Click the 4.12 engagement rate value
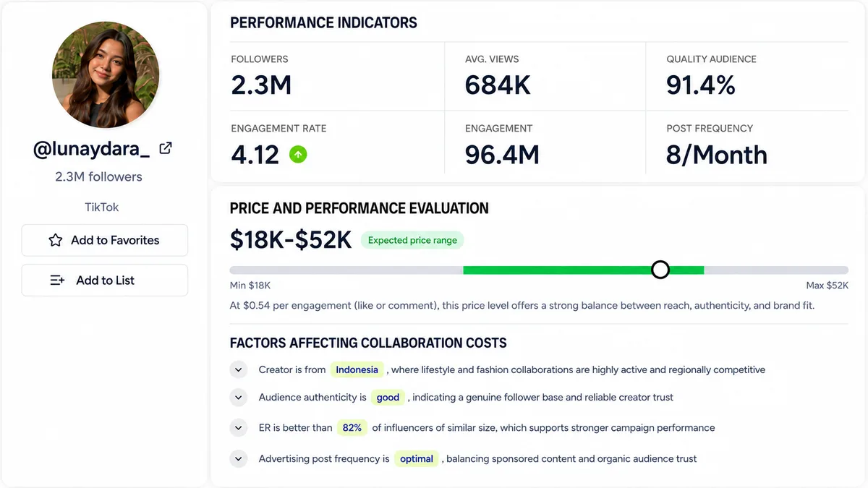This screenshot has width=868, height=488. coord(255,155)
